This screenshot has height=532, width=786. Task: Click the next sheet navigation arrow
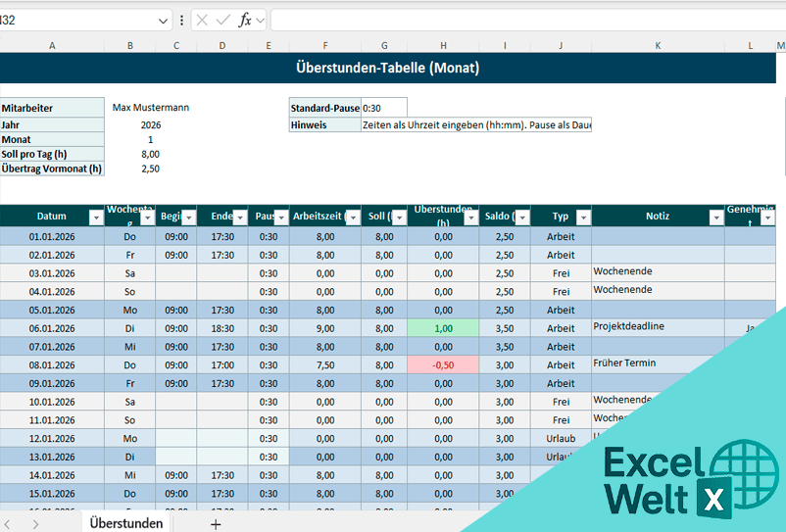pos(35,524)
